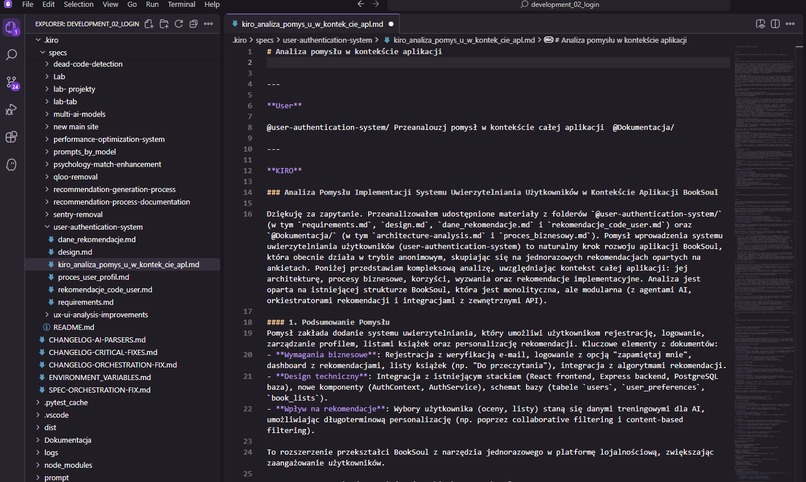Click user-authentication-system breadcrumb segment

327,40
